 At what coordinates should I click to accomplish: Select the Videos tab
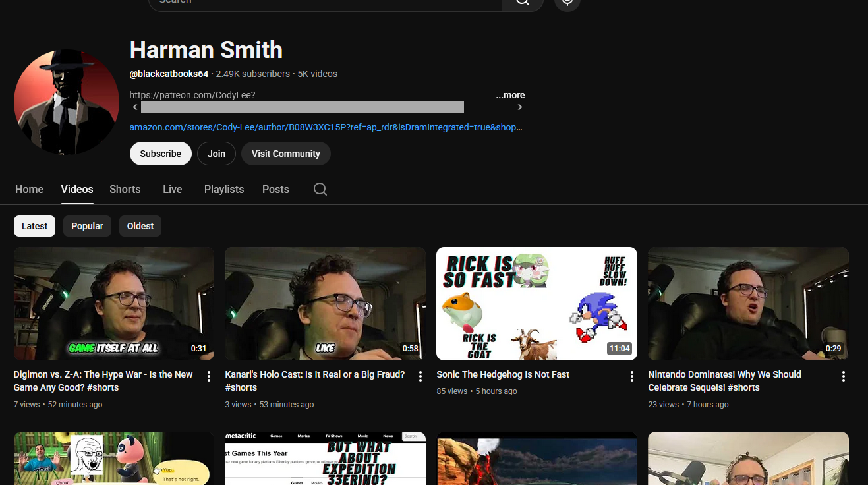[x=77, y=189]
